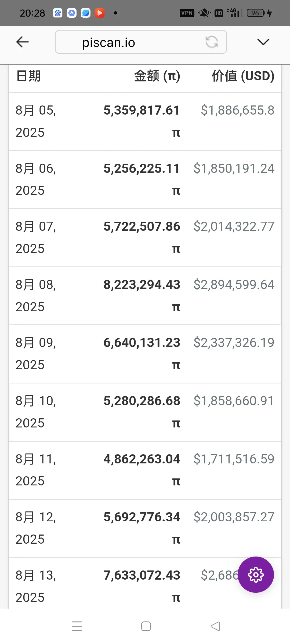290x644 pixels.
Task: Open the purple settings gear button
Action: tap(256, 575)
